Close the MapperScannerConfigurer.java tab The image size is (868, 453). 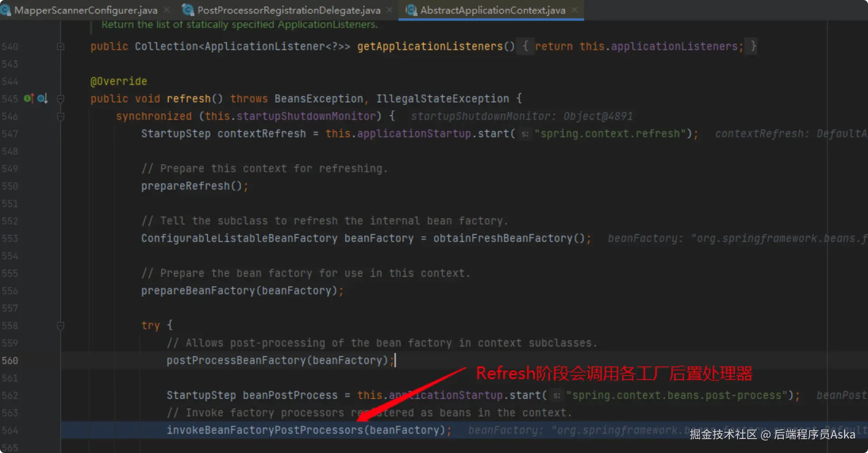pos(167,10)
